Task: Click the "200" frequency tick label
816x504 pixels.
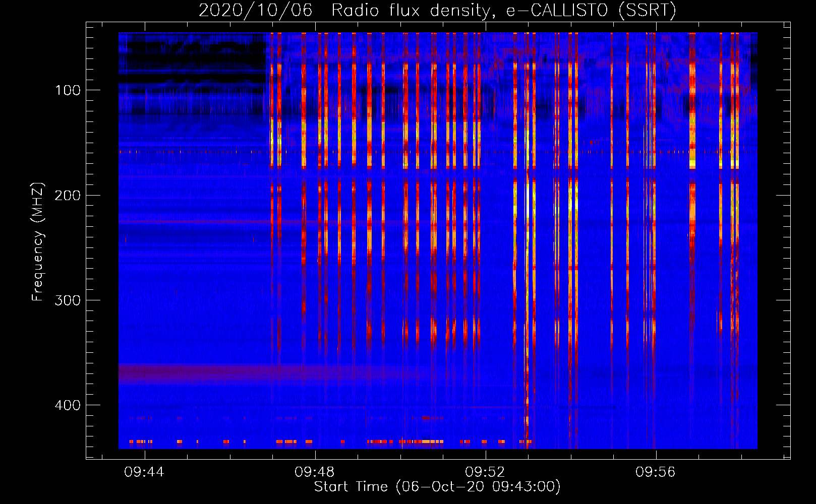Action: (x=68, y=196)
